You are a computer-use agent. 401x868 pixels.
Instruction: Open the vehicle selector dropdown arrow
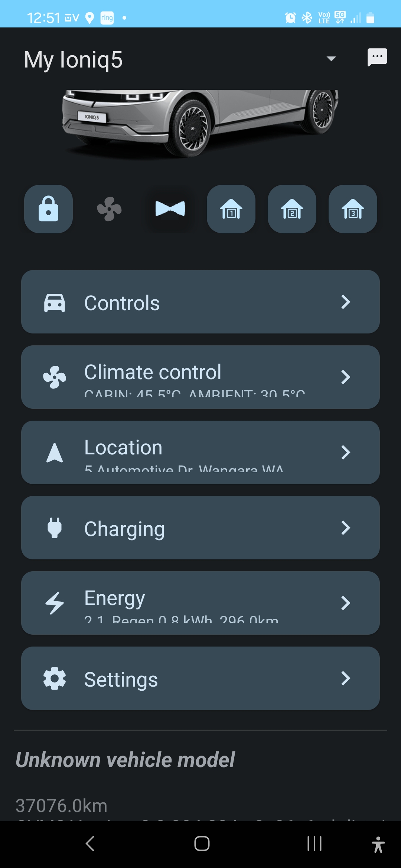tap(331, 59)
